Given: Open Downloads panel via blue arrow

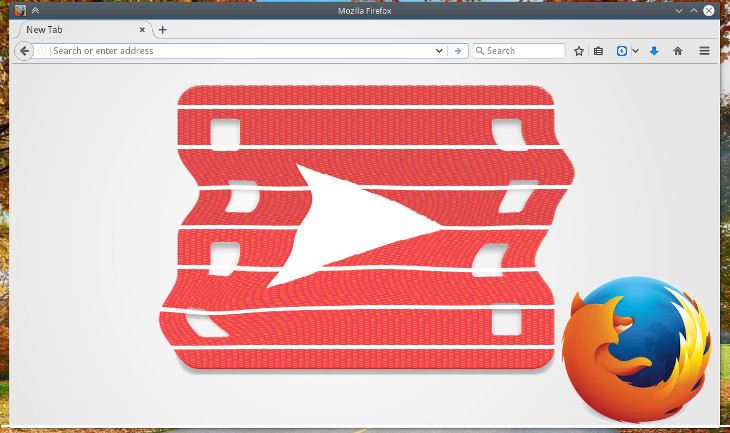Looking at the screenshot, I should point(654,51).
